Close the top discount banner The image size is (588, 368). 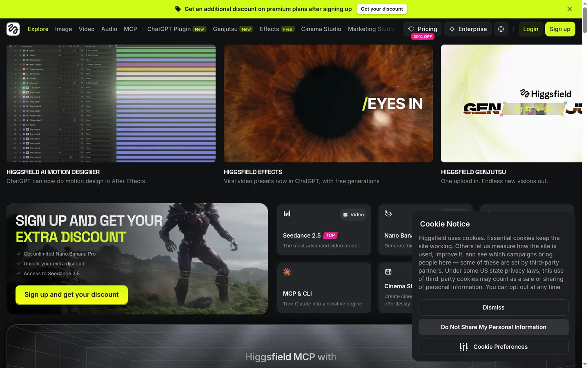570,9
